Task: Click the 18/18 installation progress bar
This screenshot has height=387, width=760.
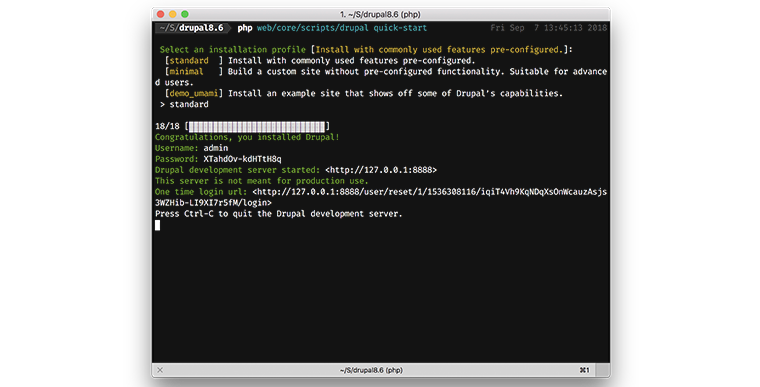Action: tap(257, 127)
